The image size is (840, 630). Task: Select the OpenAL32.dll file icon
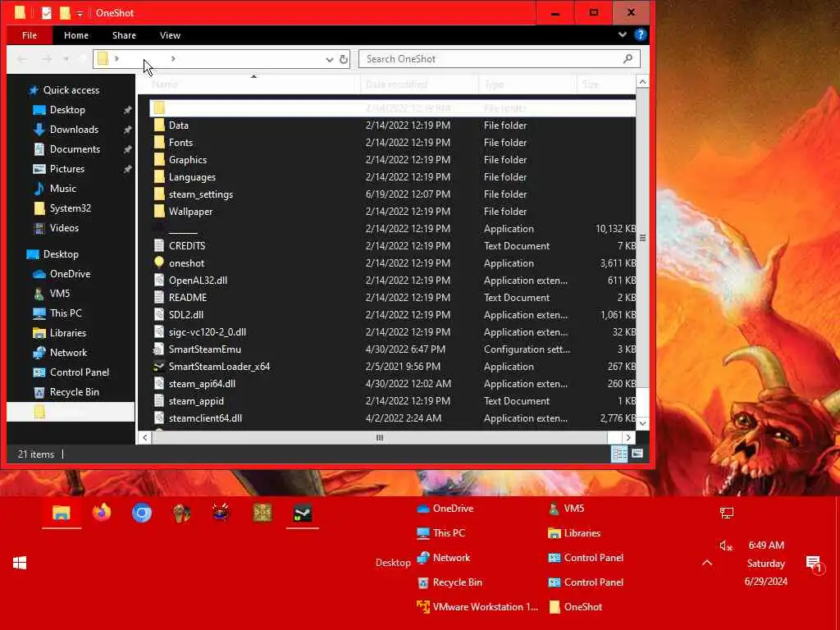159,280
